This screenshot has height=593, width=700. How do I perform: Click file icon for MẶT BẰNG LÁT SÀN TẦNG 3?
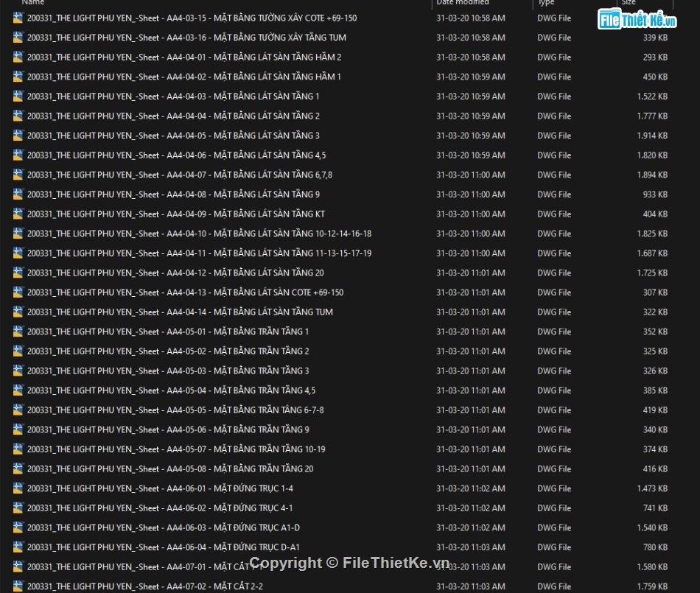[18, 136]
